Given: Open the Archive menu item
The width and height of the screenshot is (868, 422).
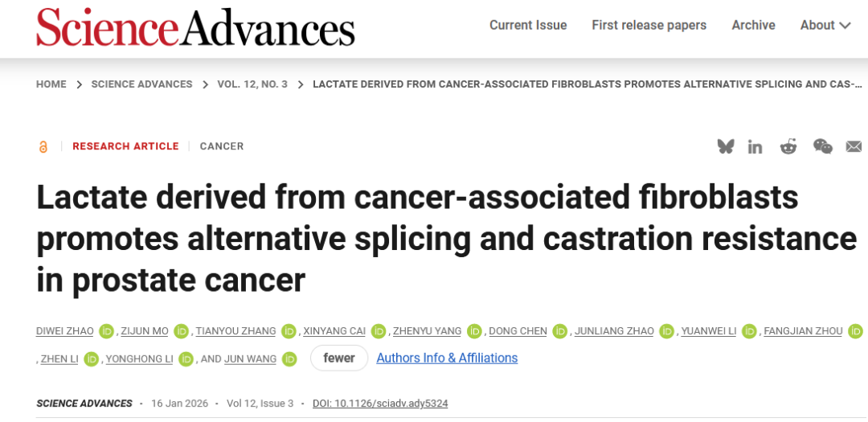Looking at the screenshot, I should click(x=753, y=25).
